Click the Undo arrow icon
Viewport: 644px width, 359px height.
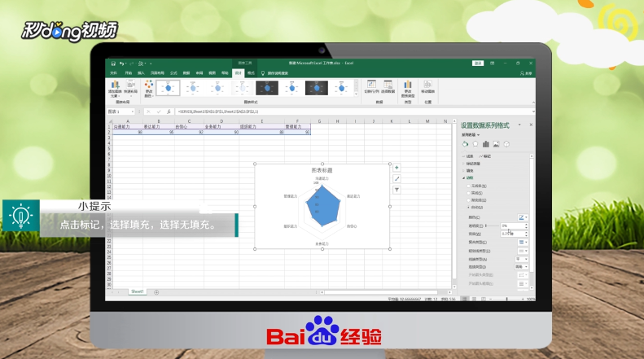(121, 63)
